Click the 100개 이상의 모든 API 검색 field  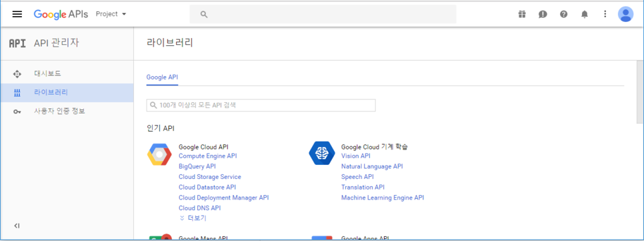click(261, 105)
